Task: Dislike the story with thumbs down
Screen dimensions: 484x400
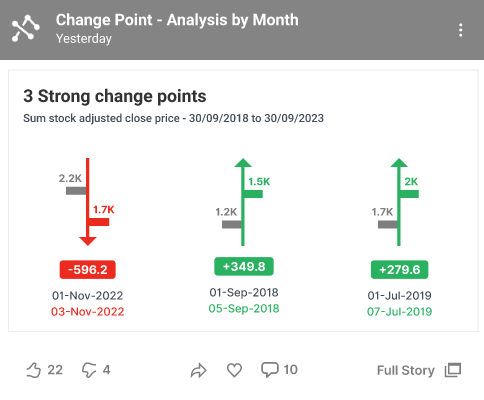Action: pyautogui.click(x=89, y=370)
